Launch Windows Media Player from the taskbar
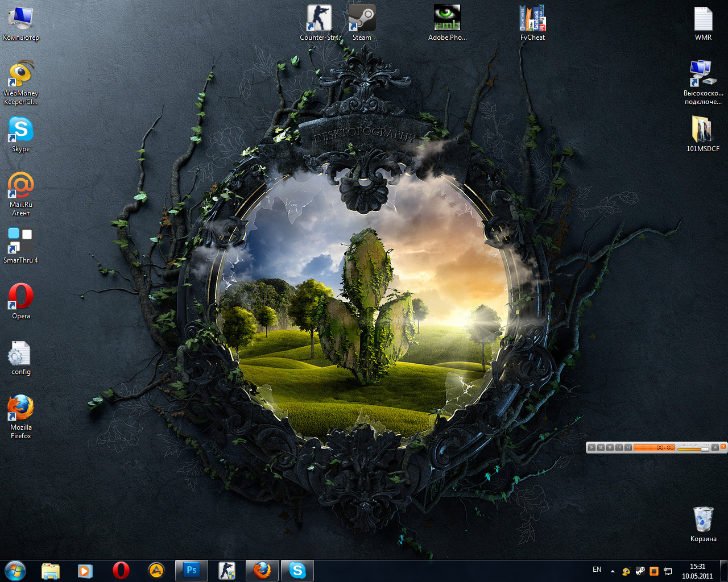 pos(85,570)
